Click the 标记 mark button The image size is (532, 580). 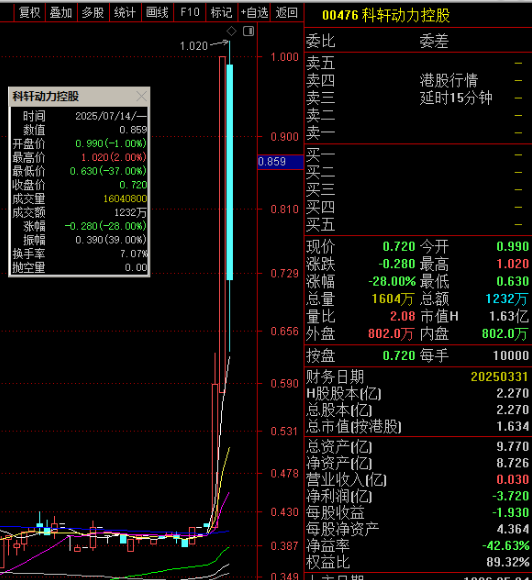222,13
